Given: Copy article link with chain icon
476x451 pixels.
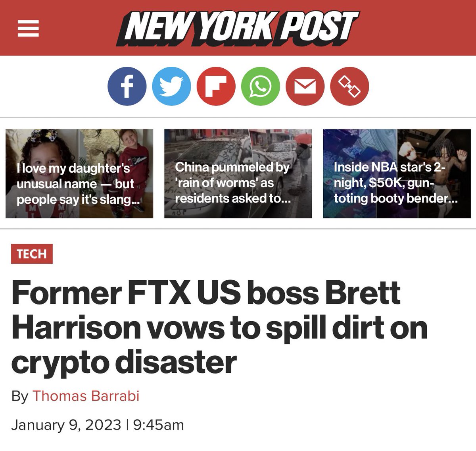Looking at the screenshot, I should point(349,86).
